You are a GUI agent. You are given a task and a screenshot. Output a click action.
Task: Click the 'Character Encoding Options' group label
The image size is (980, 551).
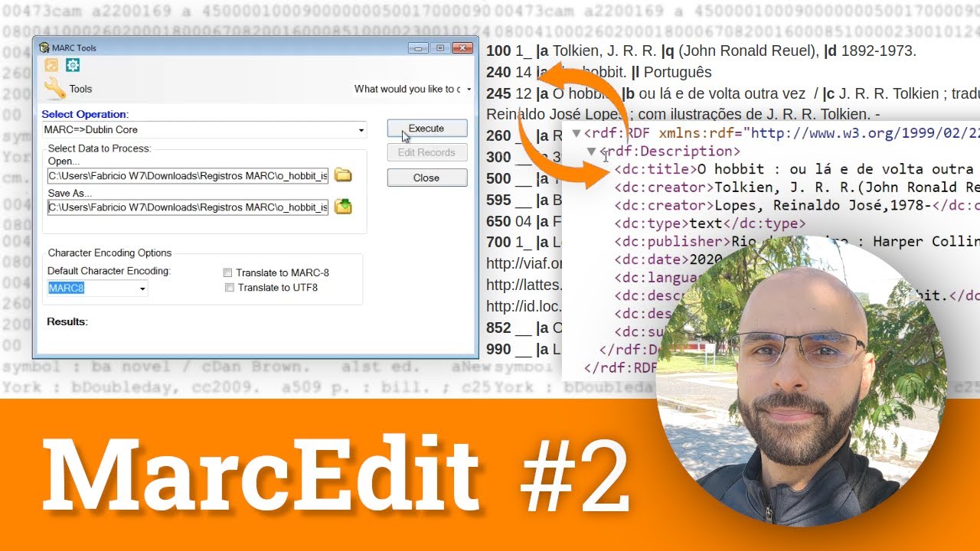point(109,253)
